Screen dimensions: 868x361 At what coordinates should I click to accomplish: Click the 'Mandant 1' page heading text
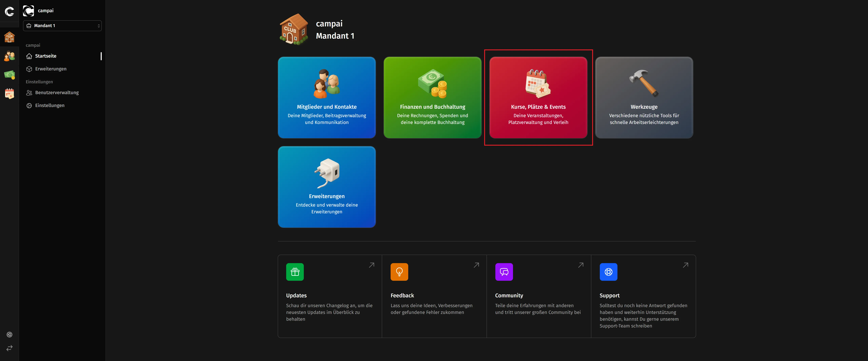tap(335, 36)
